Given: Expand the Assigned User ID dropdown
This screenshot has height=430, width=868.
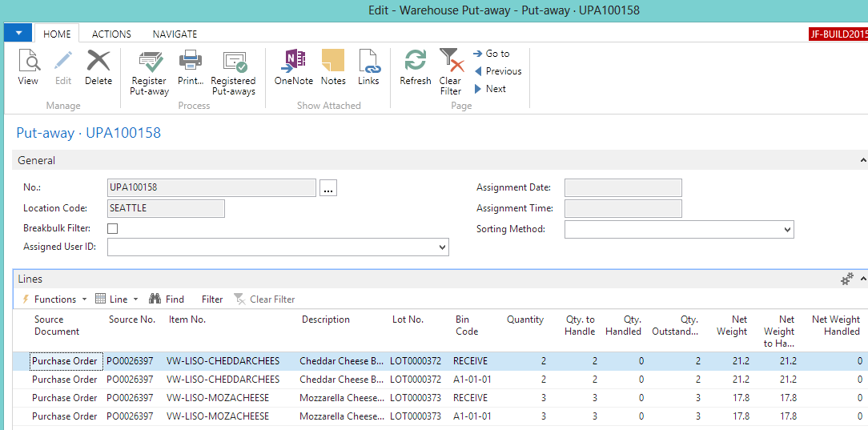Looking at the screenshot, I should [443, 248].
